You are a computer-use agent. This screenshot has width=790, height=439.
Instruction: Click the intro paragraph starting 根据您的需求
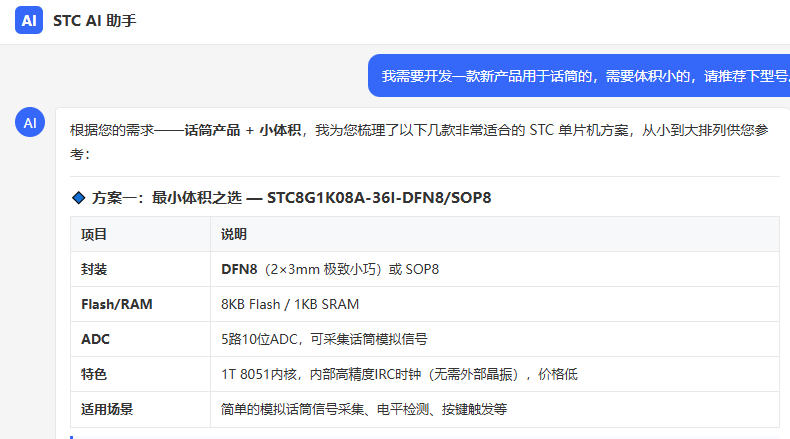[419, 142]
